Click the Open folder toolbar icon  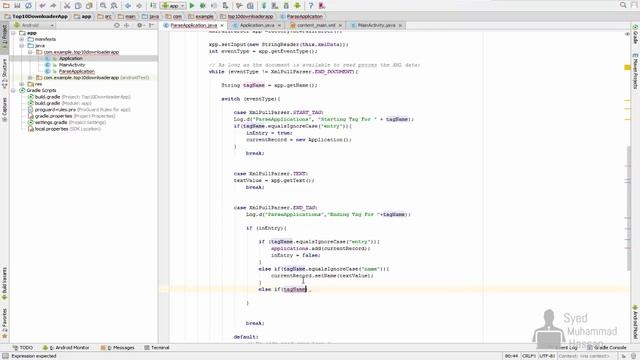(x=6, y=5)
